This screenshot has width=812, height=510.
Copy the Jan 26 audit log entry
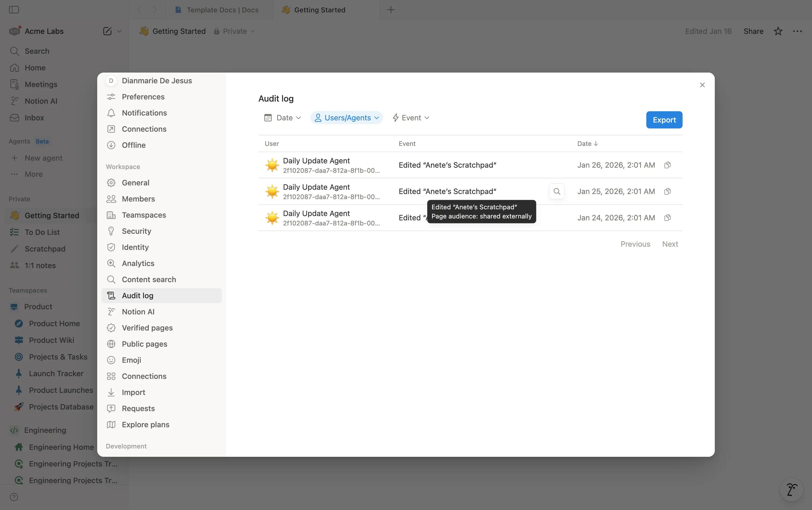point(667,165)
